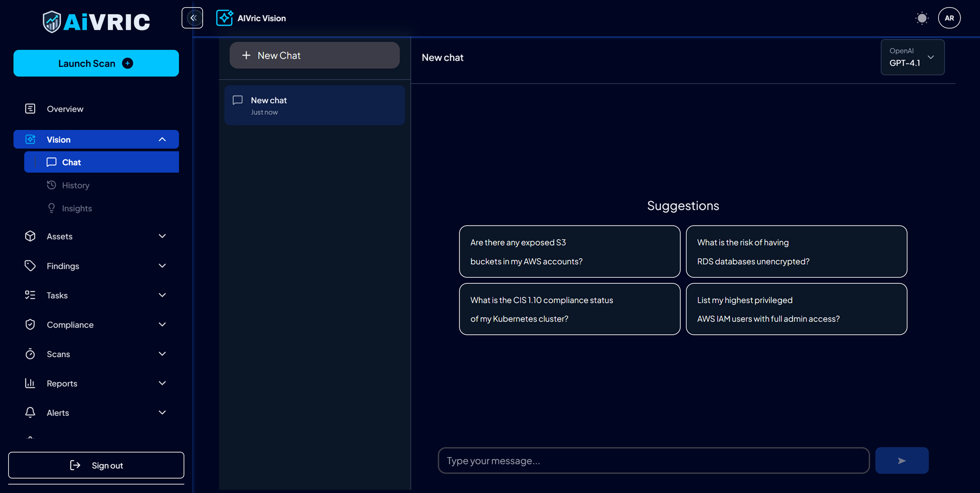The width and height of the screenshot is (980, 493).
Task: Click the AIVric Vision sparkle icon
Action: pos(225,18)
